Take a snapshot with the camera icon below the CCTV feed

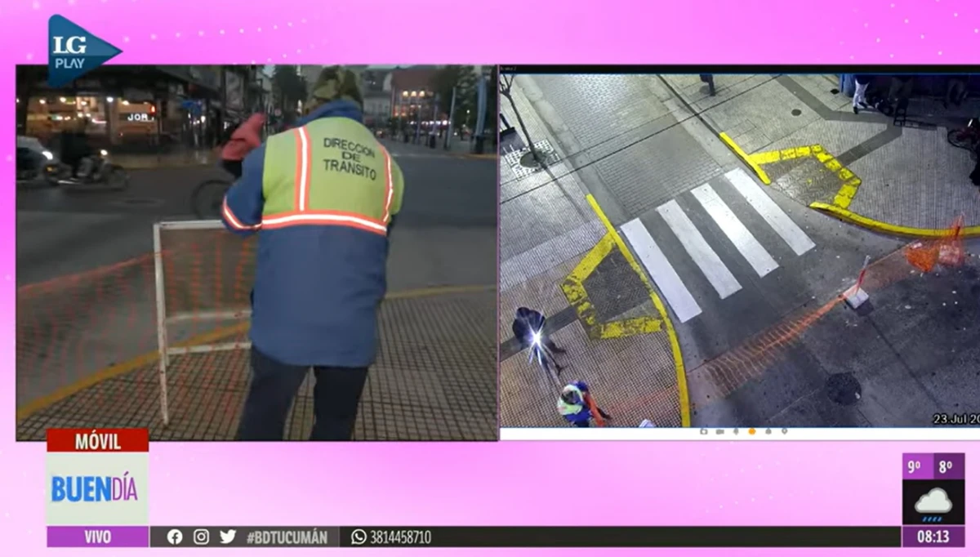(703, 431)
